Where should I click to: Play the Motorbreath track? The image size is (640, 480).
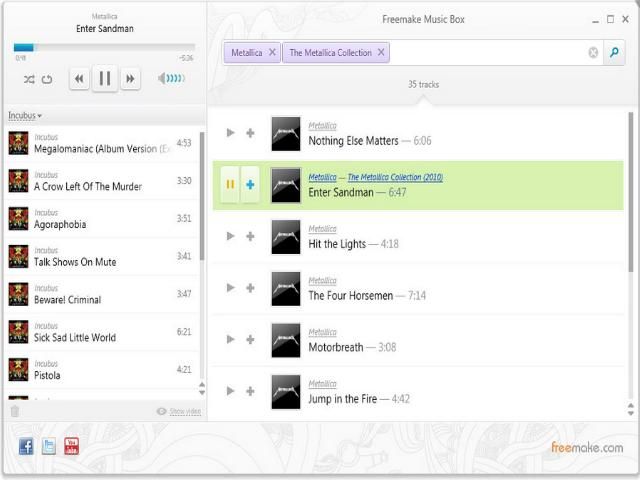(x=231, y=340)
